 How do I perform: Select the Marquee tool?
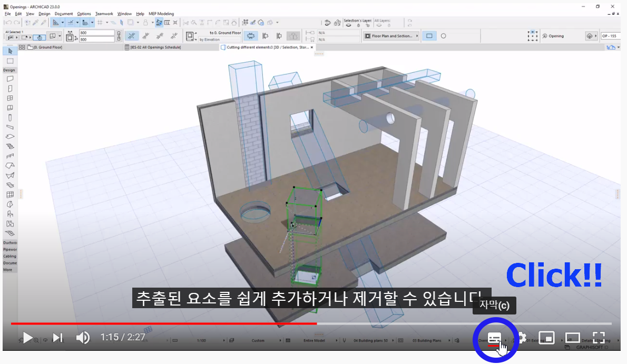click(x=10, y=61)
